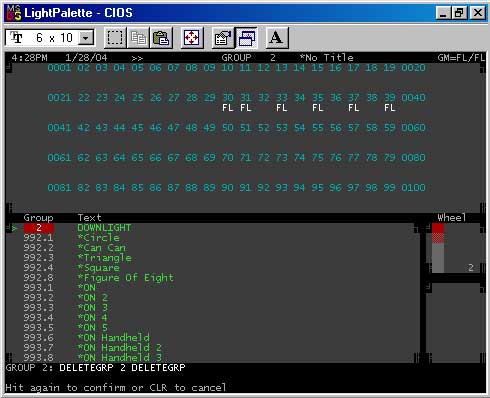
Task: Select group 2 DOWNLIGHT row
Action: pos(212,228)
